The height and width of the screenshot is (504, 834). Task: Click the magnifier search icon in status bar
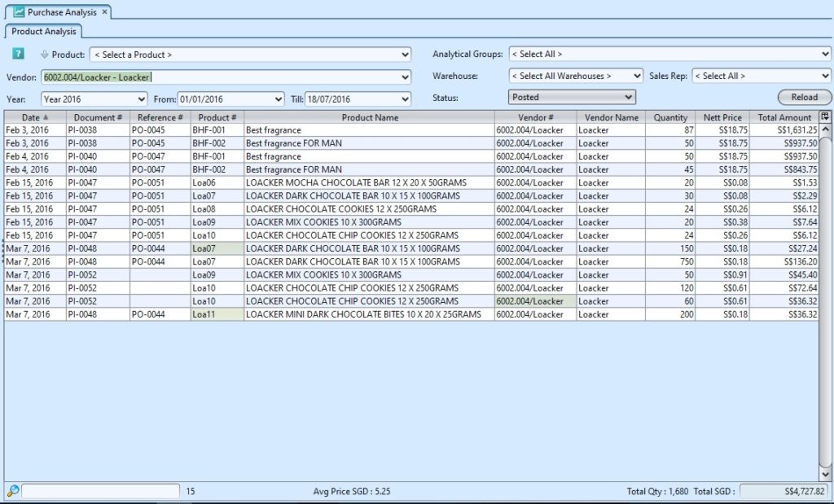(13, 491)
